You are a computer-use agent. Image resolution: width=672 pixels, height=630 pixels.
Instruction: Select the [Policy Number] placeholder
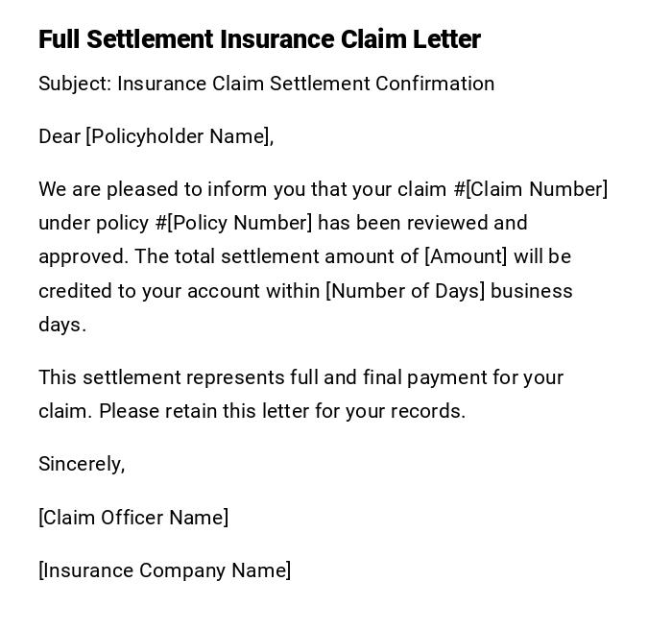pyautogui.click(x=239, y=223)
